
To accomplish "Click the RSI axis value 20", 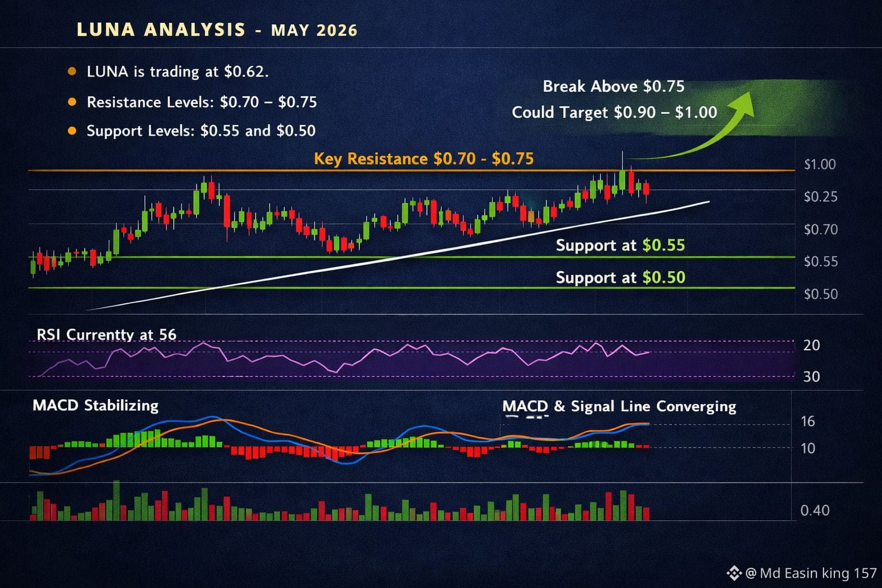I will [811, 345].
